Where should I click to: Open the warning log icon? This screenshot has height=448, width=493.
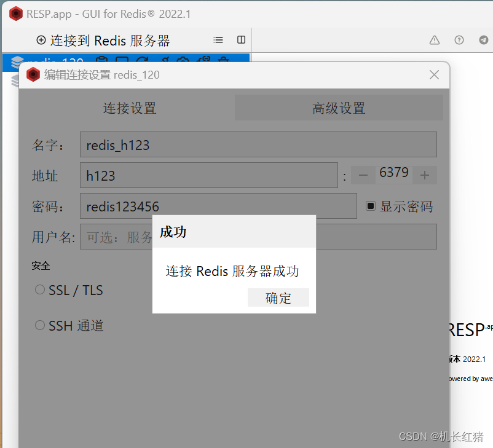(435, 40)
